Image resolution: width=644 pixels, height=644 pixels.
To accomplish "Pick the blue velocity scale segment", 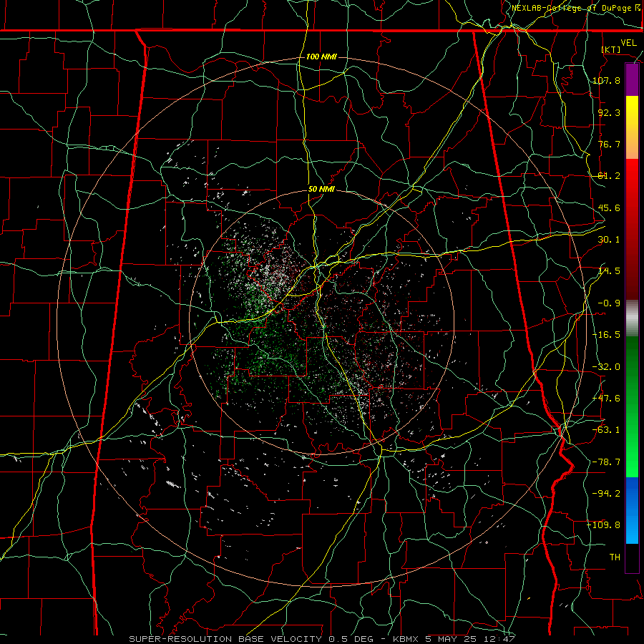I will click(x=632, y=509).
